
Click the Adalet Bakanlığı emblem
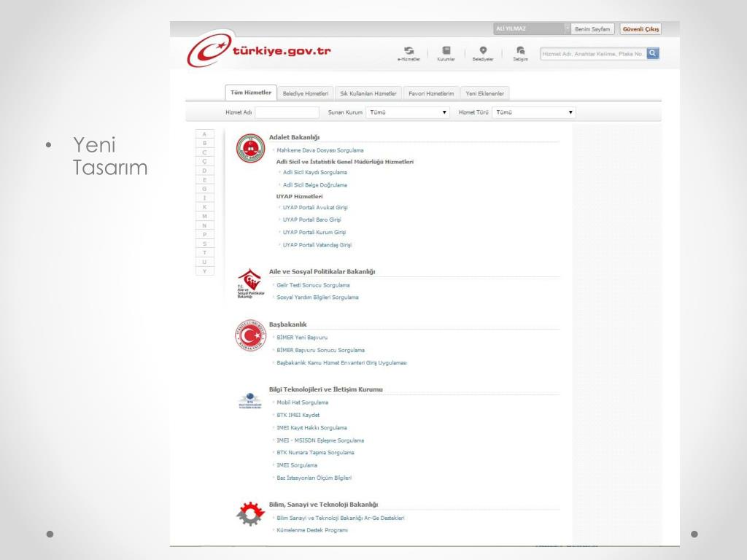(x=250, y=148)
